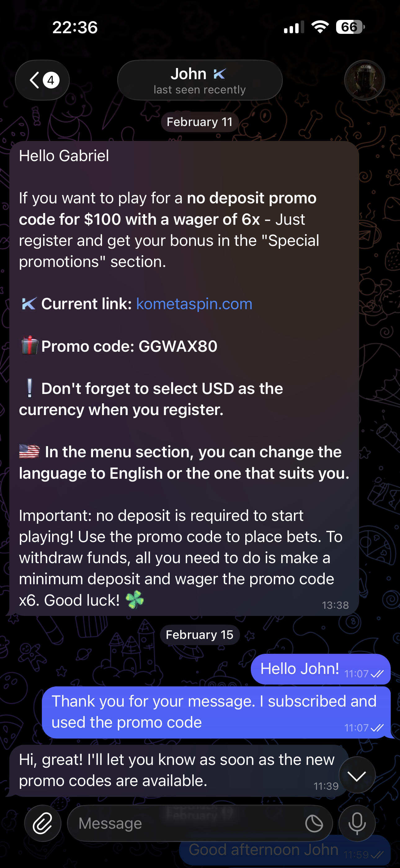Tap the promo code GGWAX80 text
This screenshot has width=400, height=868.
pyautogui.click(x=178, y=346)
